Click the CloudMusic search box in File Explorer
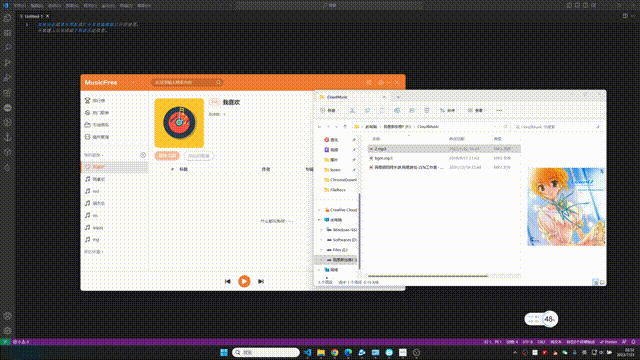640x360 pixels. click(558, 127)
